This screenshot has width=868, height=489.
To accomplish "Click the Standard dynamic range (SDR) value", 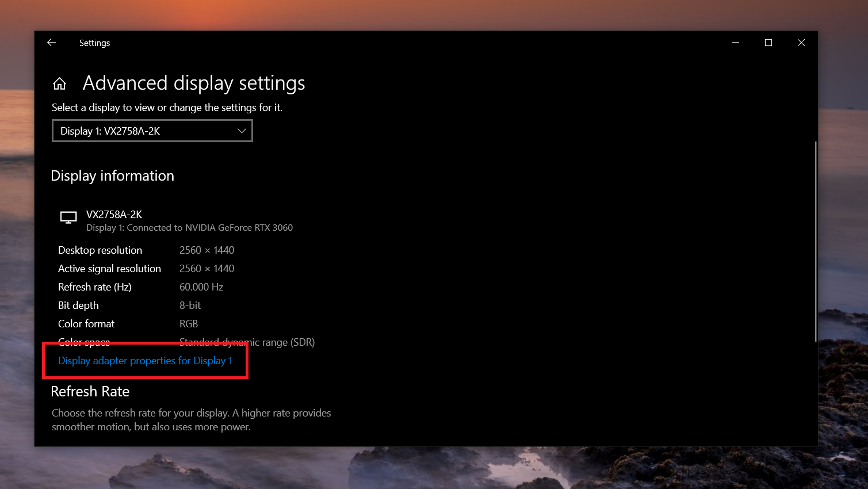I will (247, 342).
